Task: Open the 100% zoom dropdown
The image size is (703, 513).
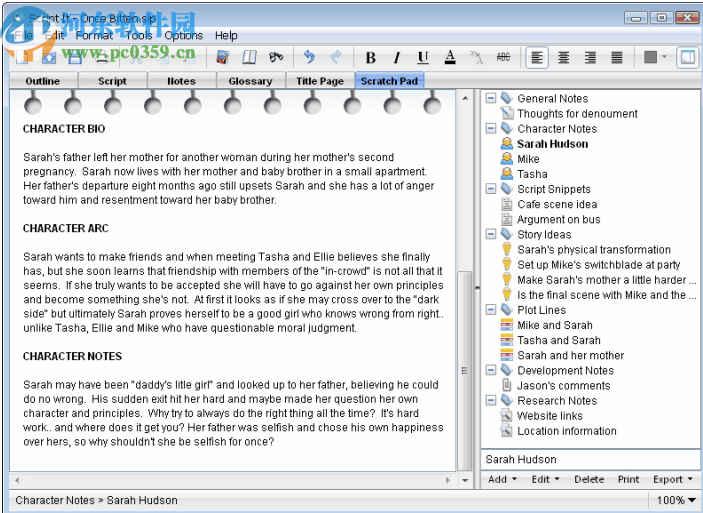Action: click(676, 500)
